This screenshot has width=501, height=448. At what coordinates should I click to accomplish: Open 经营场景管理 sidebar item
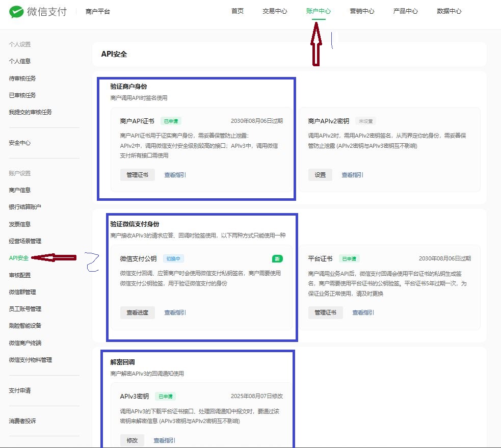(25, 241)
